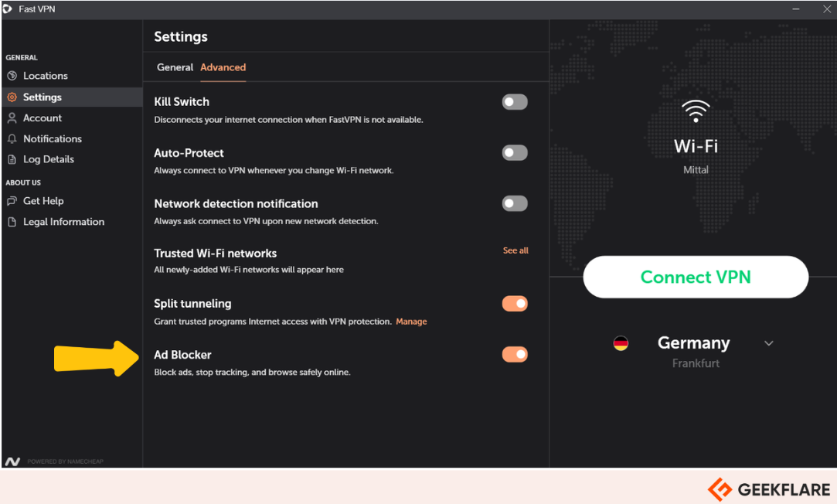Turn on Auto-Protect
Viewport: 837px width, 504px height.
(x=515, y=152)
